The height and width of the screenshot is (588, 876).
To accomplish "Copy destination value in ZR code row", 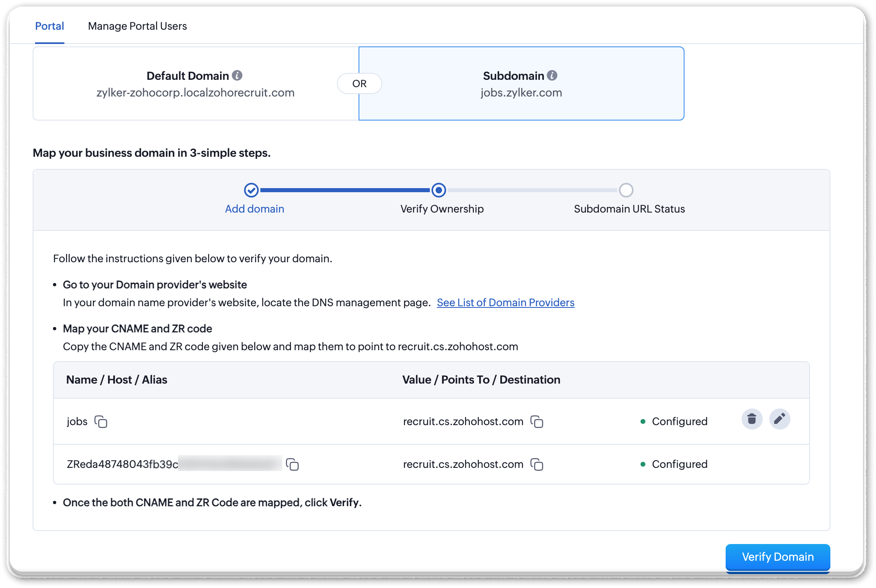I will [537, 464].
